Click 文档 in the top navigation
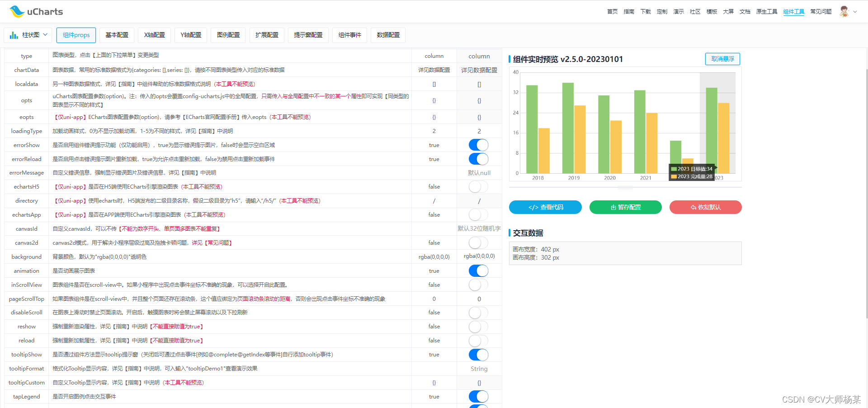Image resolution: width=868 pixels, height=408 pixels. click(745, 11)
